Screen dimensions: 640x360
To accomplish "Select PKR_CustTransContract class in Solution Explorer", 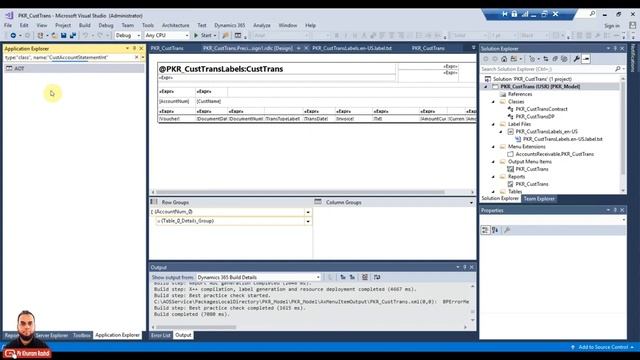I will (541, 109).
